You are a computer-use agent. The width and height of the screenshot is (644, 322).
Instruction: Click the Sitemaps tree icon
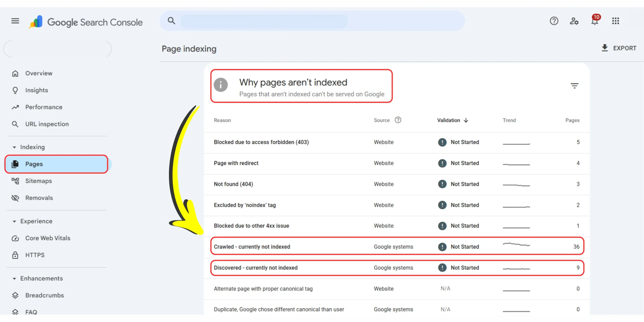click(x=15, y=181)
